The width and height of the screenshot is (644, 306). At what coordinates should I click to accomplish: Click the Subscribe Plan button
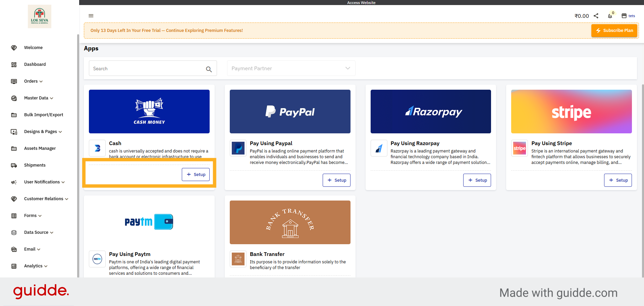[x=614, y=30]
